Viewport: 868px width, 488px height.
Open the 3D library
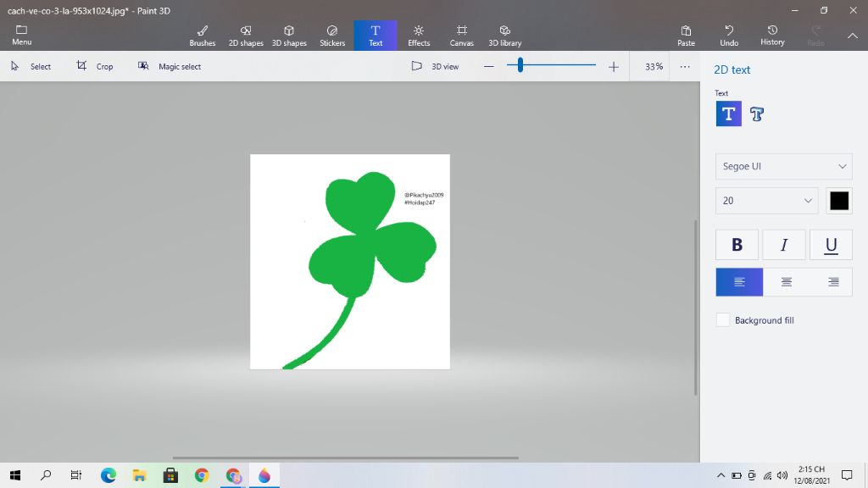(505, 35)
